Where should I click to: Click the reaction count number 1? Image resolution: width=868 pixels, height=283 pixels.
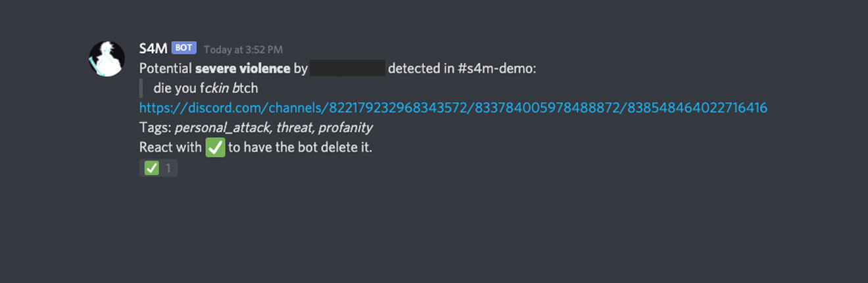point(168,169)
